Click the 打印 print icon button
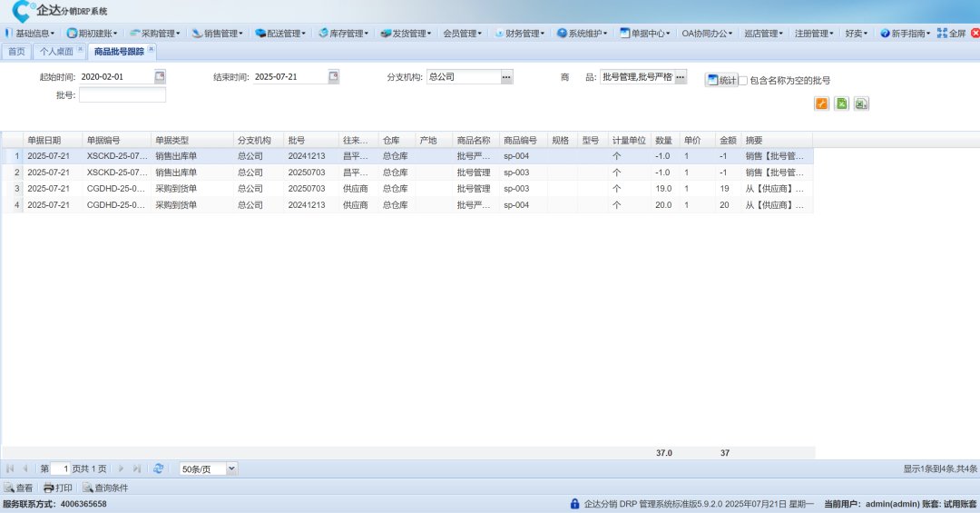Image resolution: width=980 pixels, height=513 pixels. pyautogui.click(x=58, y=488)
